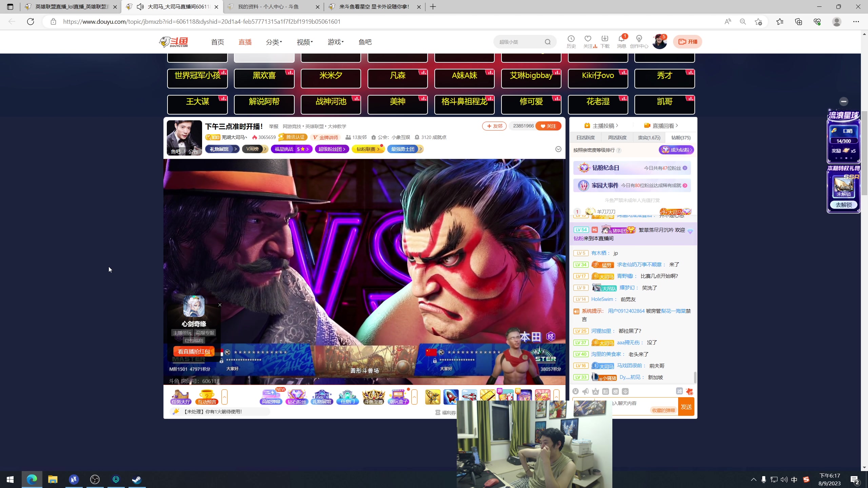Click 成为钻粉 button
868x488 pixels.
coord(676,150)
